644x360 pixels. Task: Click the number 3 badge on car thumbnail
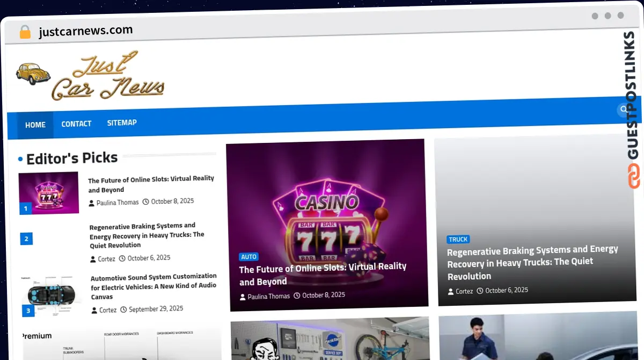(x=28, y=311)
